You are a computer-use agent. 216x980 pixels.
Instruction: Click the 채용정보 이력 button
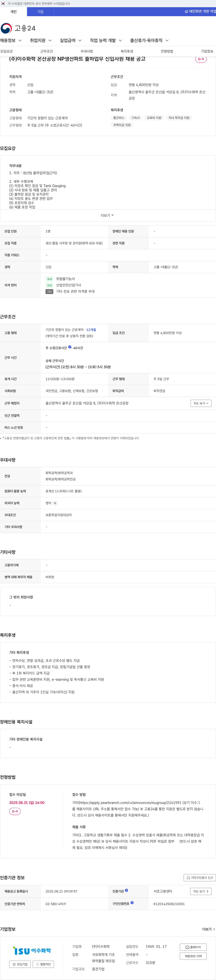(x=193, y=956)
